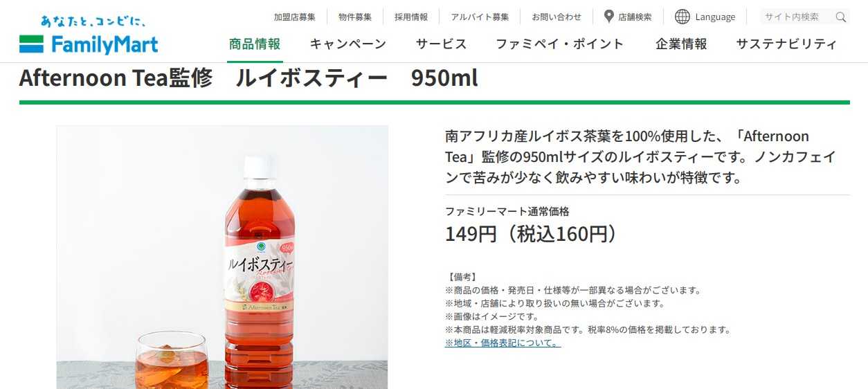Open the 地区・価格表記について link
This screenshot has height=389, width=868.
[x=503, y=343]
